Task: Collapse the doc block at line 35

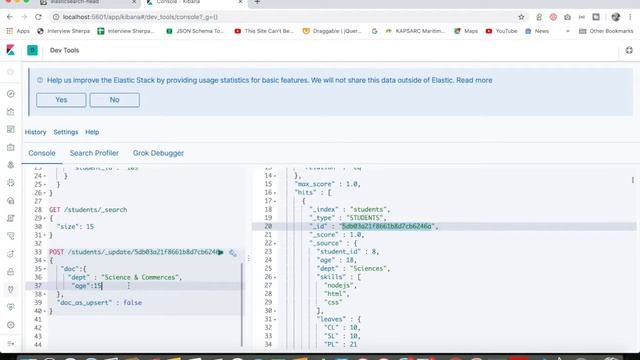Action: [x=45, y=269]
